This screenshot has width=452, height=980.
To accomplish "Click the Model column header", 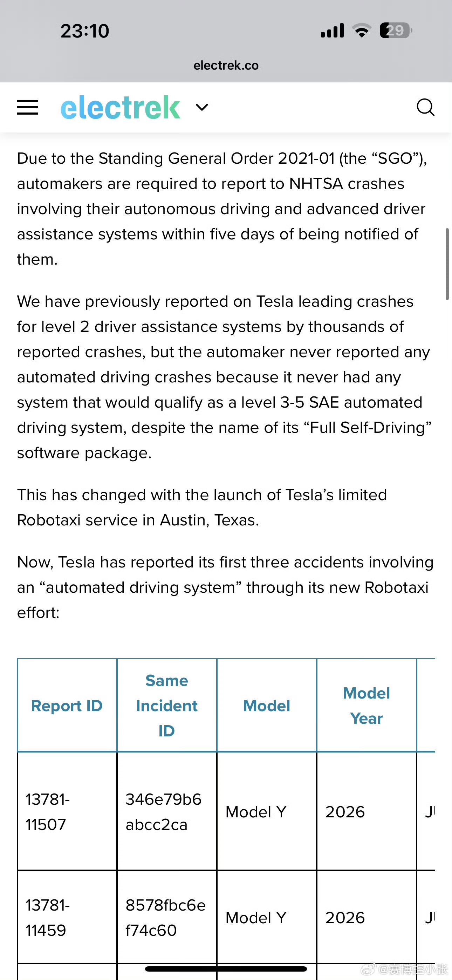I will pyautogui.click(x=266, y=706).
